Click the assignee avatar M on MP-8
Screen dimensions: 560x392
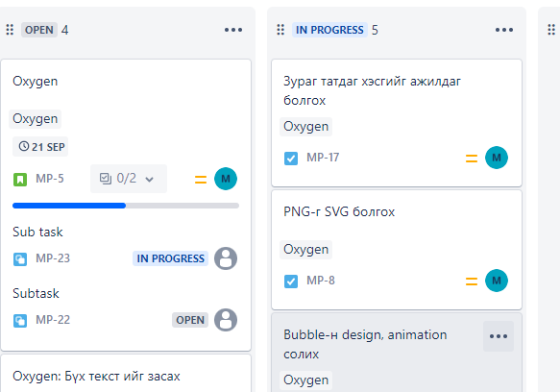pos(497,281)
